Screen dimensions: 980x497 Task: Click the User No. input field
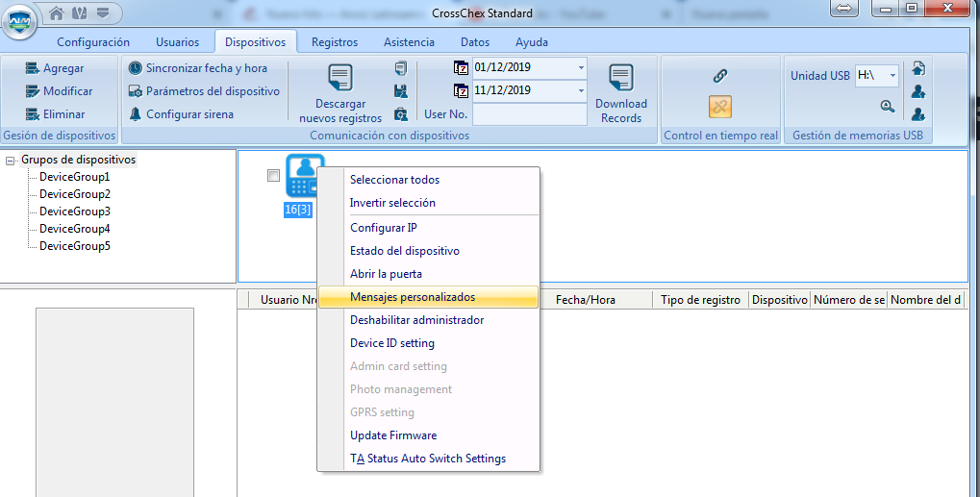(x=529, y=114)
